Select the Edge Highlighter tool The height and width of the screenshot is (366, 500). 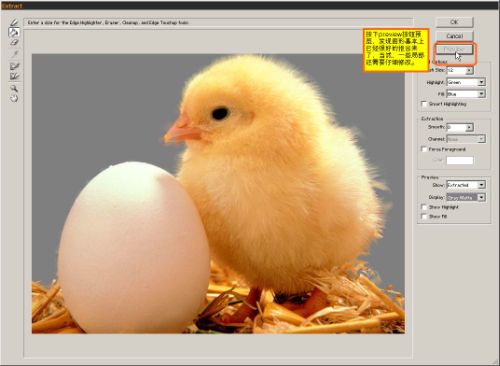[x=14, y=23]
